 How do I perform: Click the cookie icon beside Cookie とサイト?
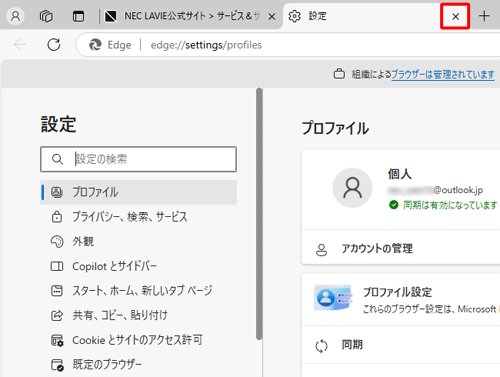coord(57,340)
